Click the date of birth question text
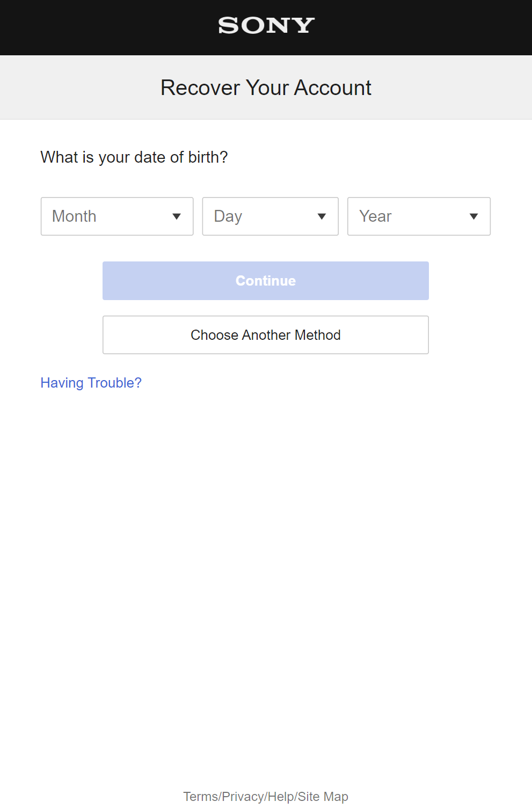532x809 pixels. 134,157
